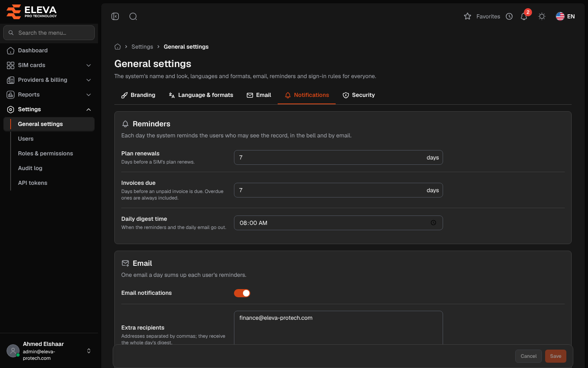Image resolution: width=588 pixels, height=368 pixels.
Task: Click the Favorites star icon
Action: [468, 16]
